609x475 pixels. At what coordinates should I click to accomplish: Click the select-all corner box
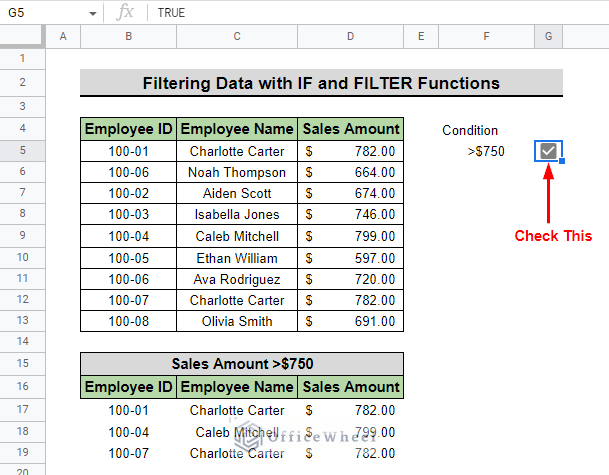coord(23,37)
